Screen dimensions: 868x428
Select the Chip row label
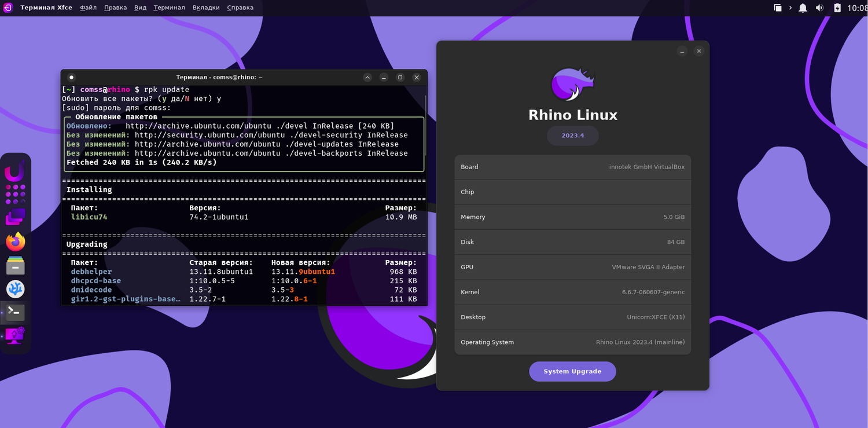468,192
